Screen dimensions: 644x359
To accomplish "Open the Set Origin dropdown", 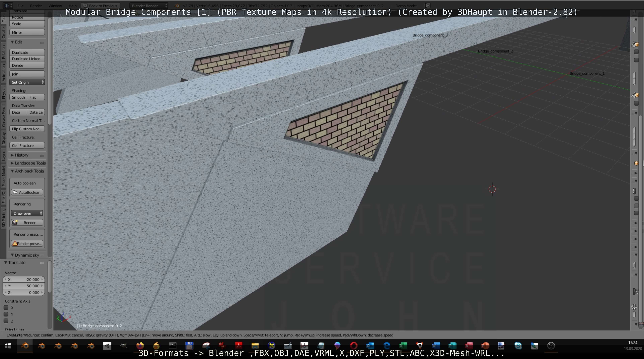I will (x=27, y=82).
